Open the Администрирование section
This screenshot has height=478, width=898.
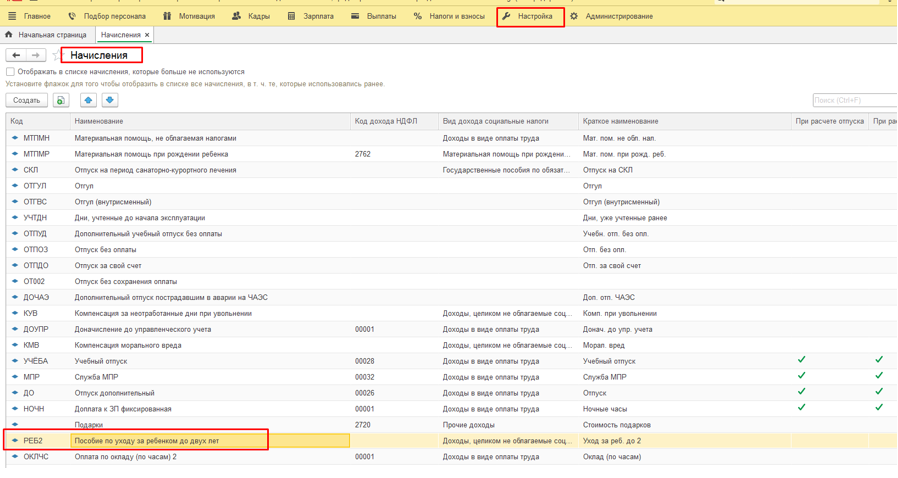tap(611, 16)
